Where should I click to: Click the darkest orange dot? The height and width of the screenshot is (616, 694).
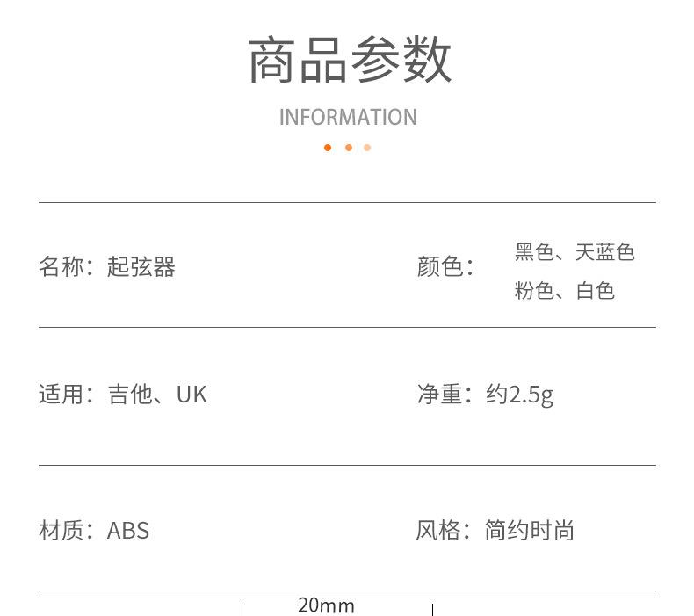[328, 148]
